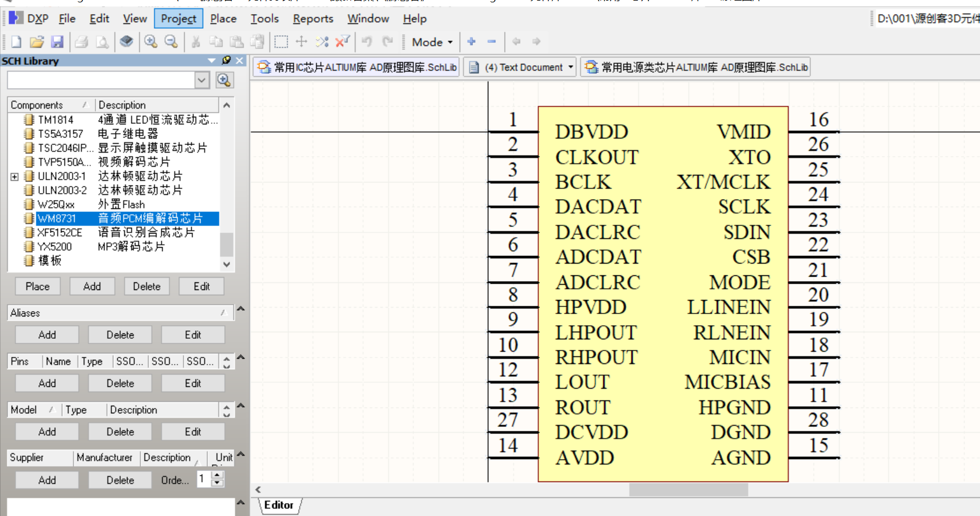
Task: Click Edit in the Model section
Action: coord(193,432)
